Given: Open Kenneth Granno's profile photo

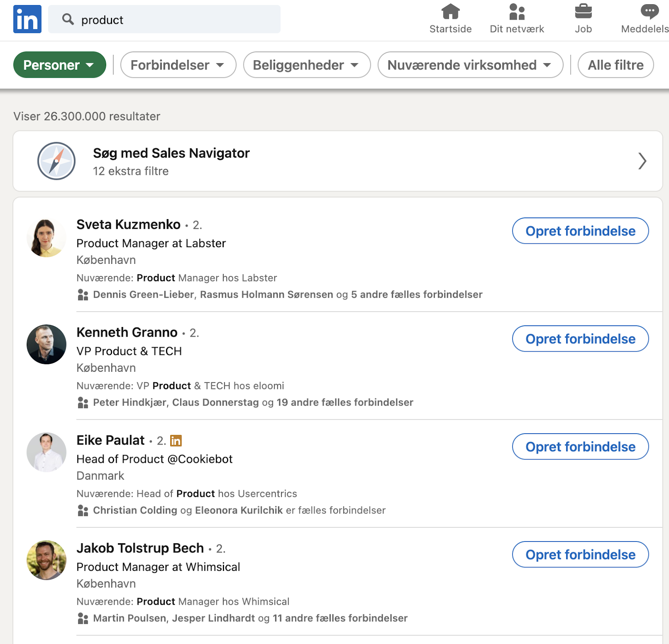Looking at the screenshot, I should (x=46, y=345).
